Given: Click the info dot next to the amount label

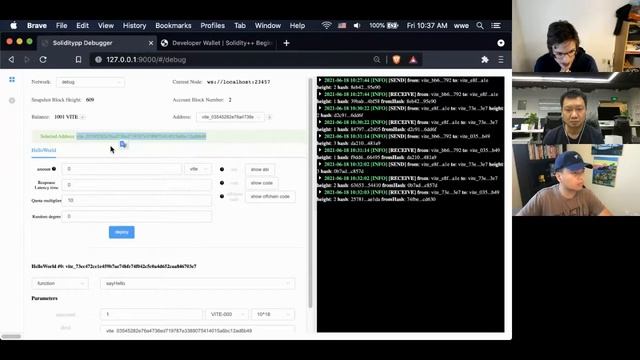Looking at the screenshot, I should [x=54, y=169].
